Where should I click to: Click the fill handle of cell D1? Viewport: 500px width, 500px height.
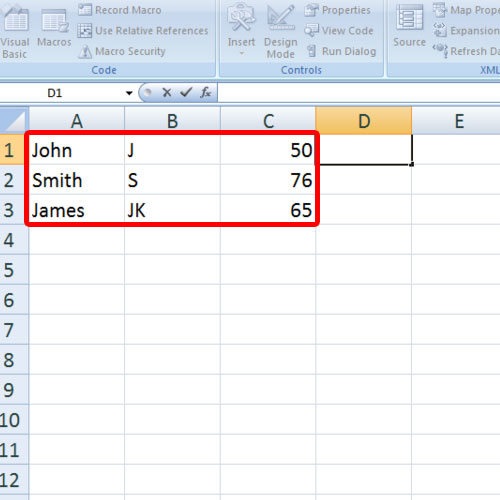click(x=412, y=164)
